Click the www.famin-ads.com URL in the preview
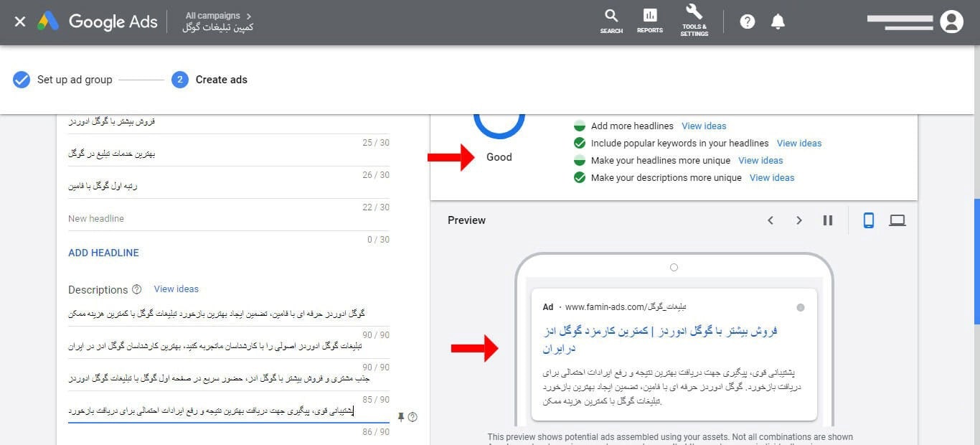 pos(626,307)
